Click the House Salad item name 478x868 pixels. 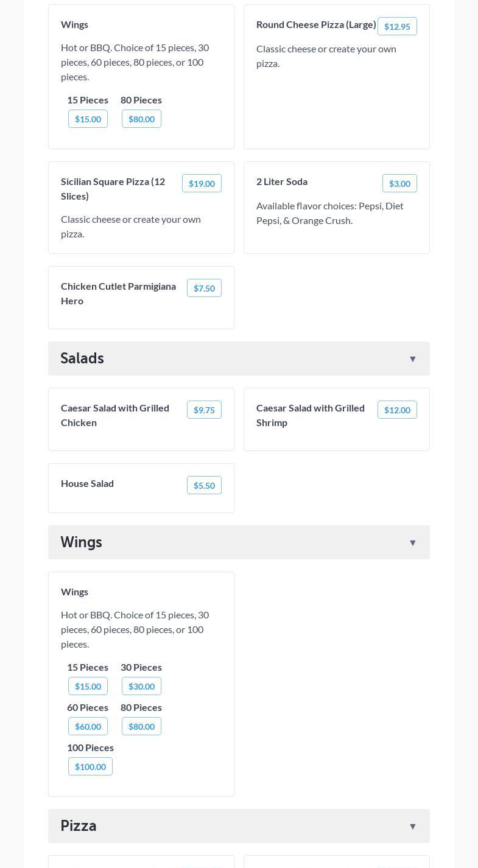tap(87, 483)
